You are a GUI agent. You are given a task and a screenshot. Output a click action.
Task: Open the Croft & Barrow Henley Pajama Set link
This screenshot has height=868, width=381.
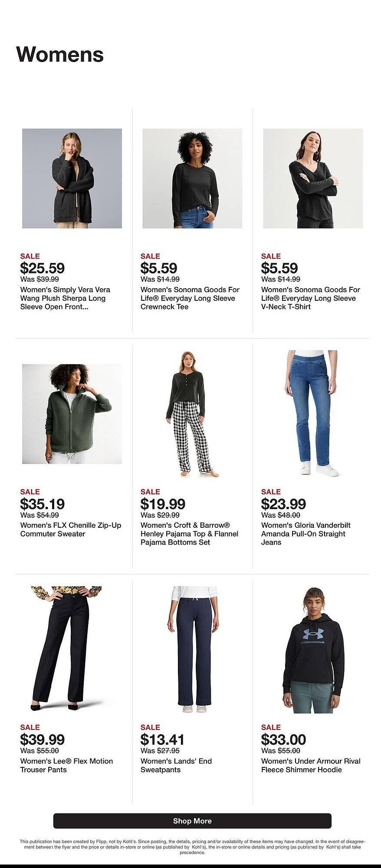[x=187, y=535]
